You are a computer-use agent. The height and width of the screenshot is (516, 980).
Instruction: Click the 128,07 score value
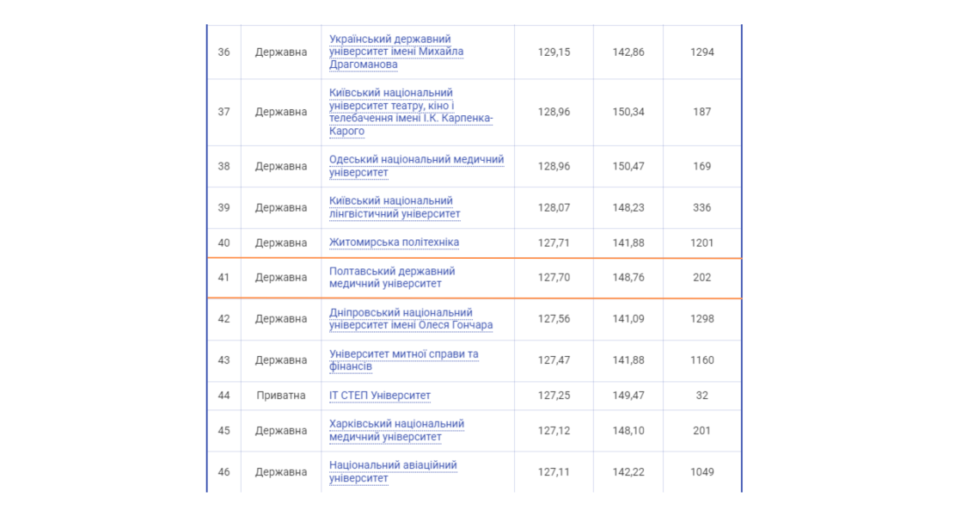554,207
